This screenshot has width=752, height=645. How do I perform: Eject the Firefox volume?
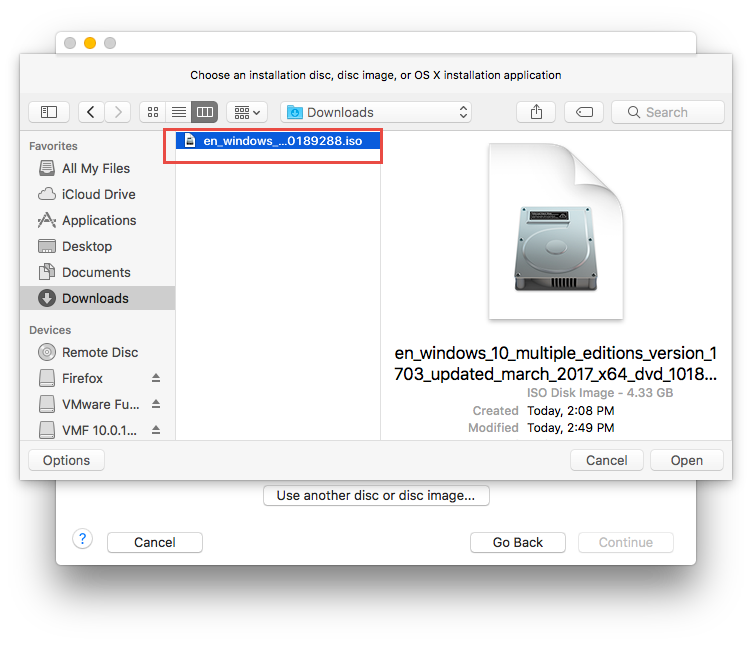[x=156, y=378]
